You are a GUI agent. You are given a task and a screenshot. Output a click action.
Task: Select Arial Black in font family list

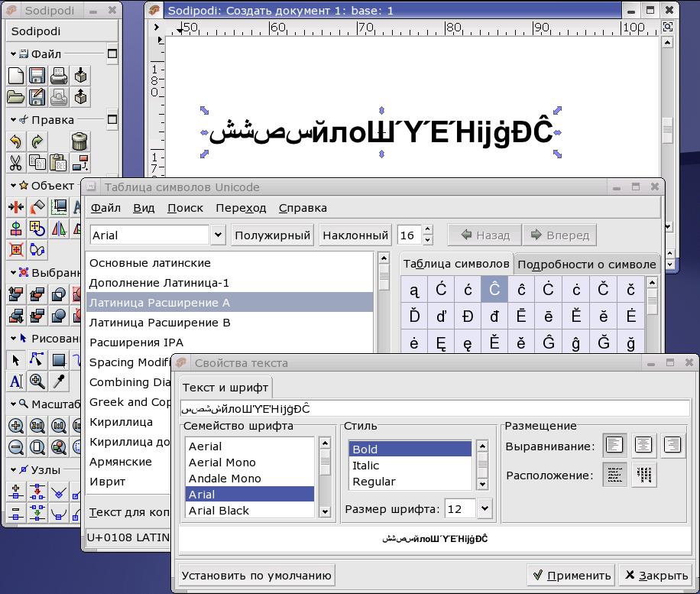pos(250,511)
